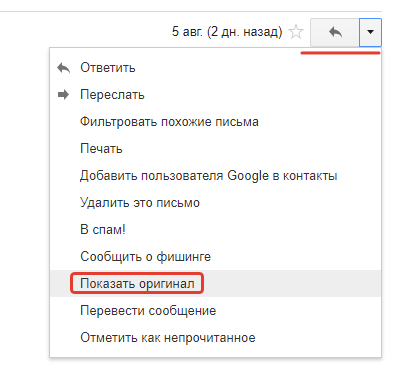Select Переслать from the menu
The height and width of the screenshot is (373, 393).
[215, 95]
